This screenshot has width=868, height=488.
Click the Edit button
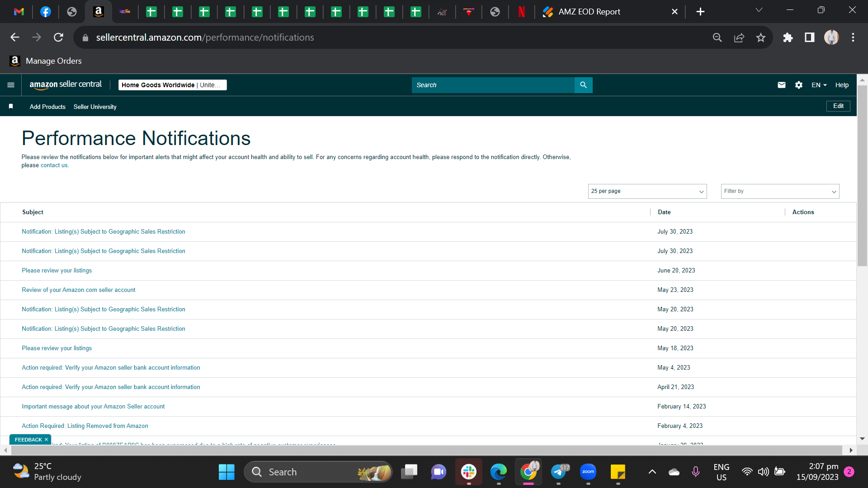(x=838, y=106)
